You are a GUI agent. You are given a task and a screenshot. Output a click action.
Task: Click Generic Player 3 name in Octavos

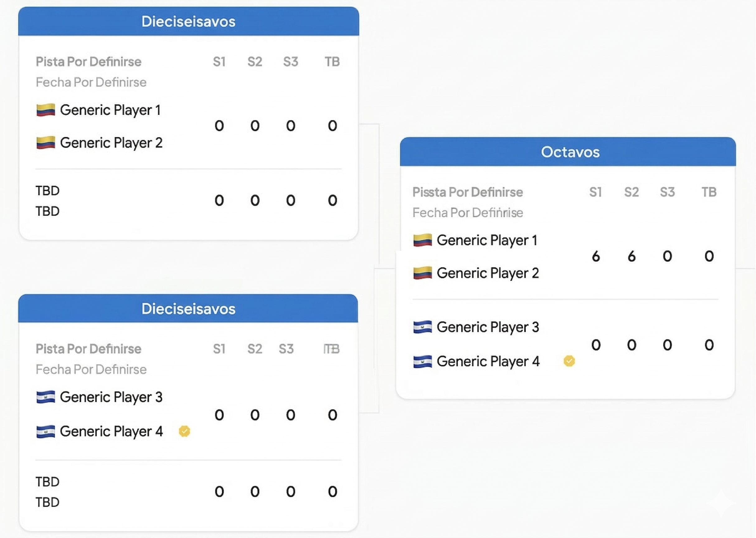coord(488,327)
